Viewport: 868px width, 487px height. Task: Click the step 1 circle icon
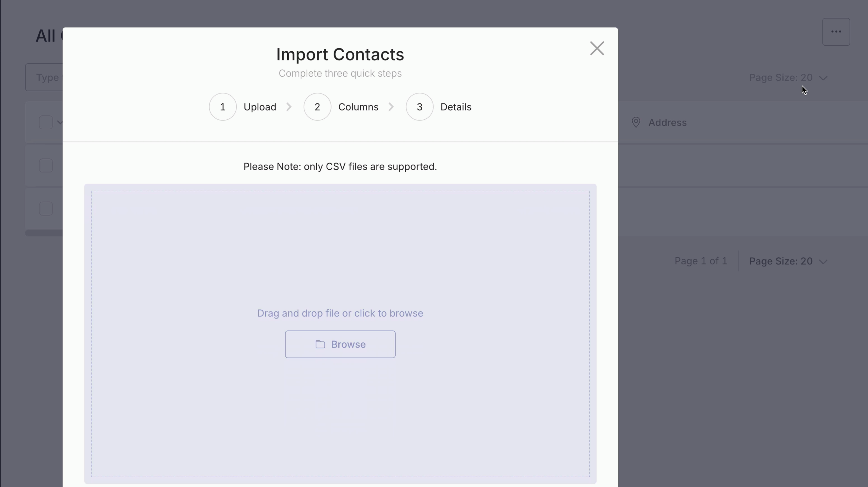coord(222,107)
